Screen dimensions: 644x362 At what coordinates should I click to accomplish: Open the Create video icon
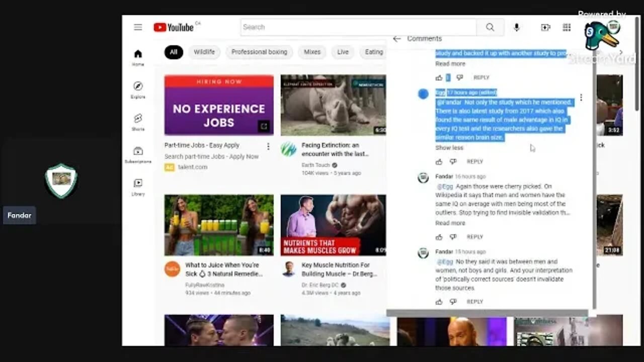coord(545,27)
